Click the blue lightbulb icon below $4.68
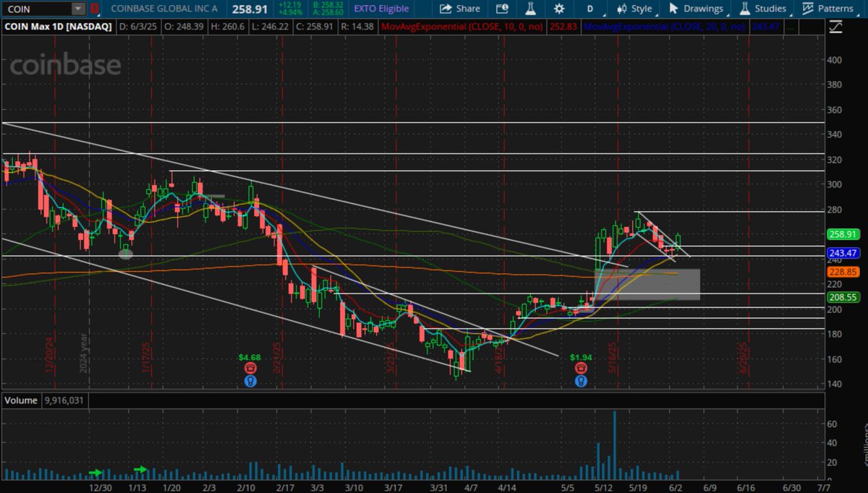 click(250, 380)
